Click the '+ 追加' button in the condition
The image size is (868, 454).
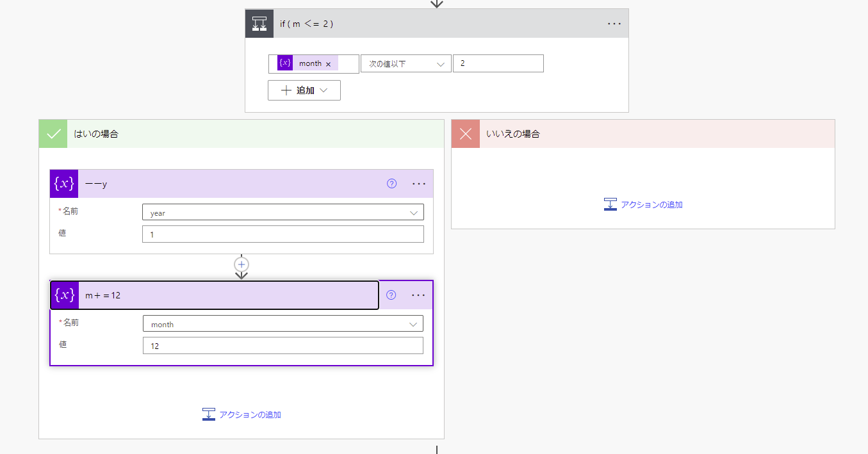coord(304,90)
